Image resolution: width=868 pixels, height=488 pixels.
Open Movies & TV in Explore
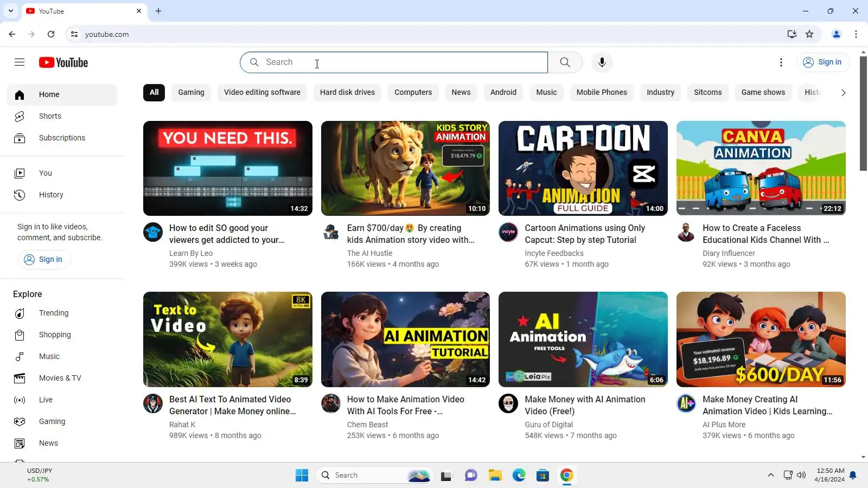[x=62, y=378]
